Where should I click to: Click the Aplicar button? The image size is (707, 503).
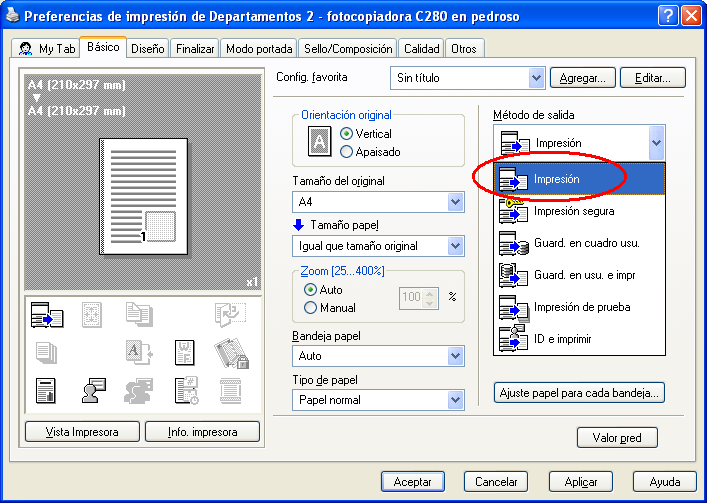click(581, 482)
